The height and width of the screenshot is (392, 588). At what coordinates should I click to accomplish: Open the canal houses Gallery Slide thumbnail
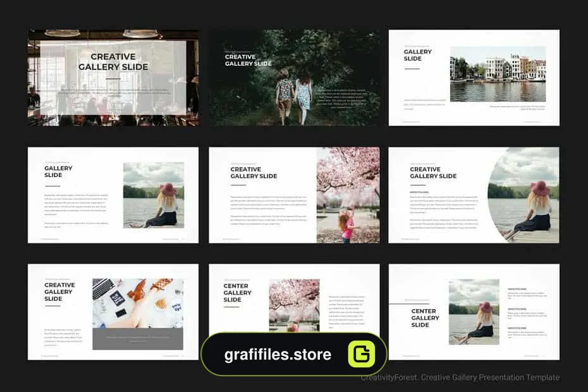[x=474, y=78]
